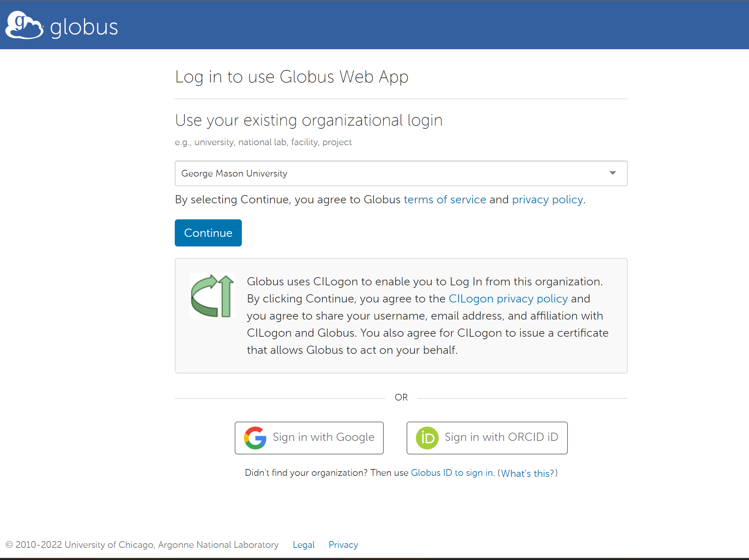Viewport: 749px width, 560px height.
Task: Open the CILogon privacy policy link
Action: 508,299
